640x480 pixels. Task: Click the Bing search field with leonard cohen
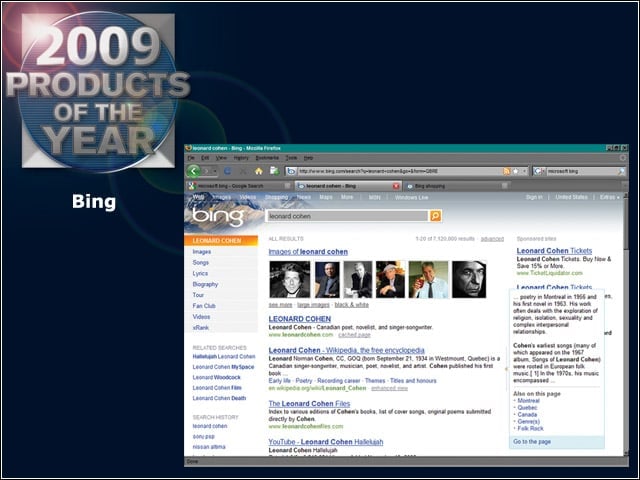coord(347,216)
